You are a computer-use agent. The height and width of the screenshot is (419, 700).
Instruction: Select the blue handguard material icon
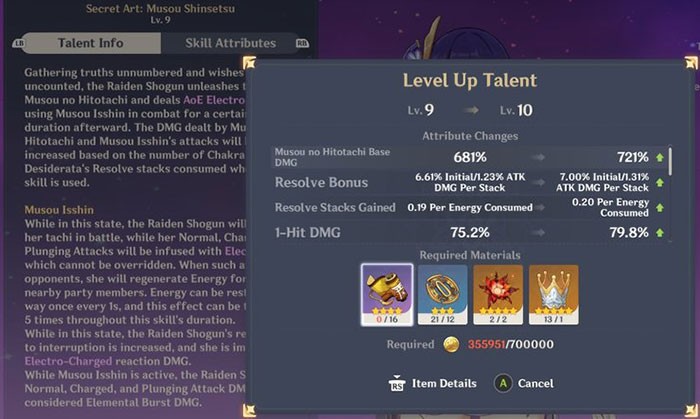tap(442, 295)
